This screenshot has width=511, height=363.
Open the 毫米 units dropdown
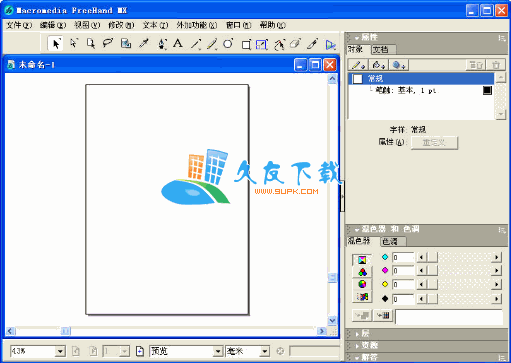(265, 351)
